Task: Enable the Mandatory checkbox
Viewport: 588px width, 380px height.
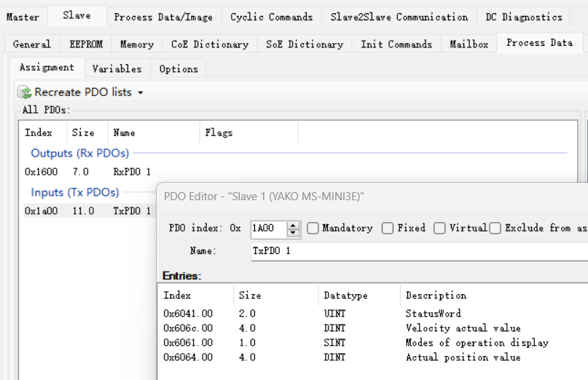Action: coord(313,229)
